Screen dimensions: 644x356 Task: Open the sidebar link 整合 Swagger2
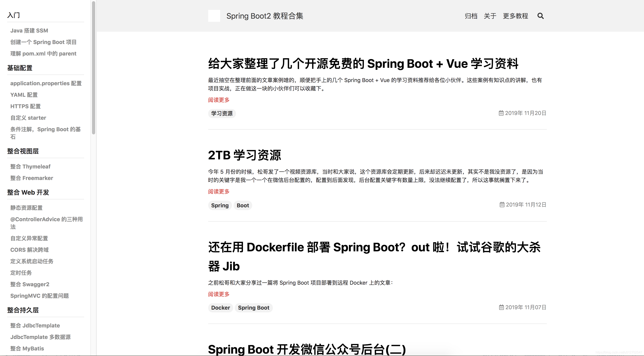pyautogui.click(x=30, y=284)
